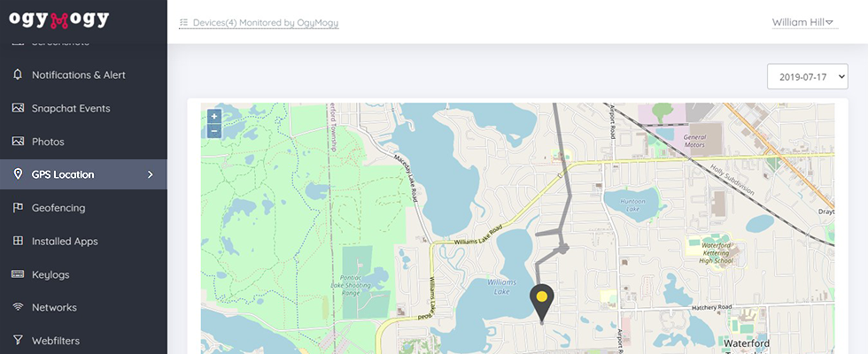Click the GPS Location pin icon

(18, 174)
